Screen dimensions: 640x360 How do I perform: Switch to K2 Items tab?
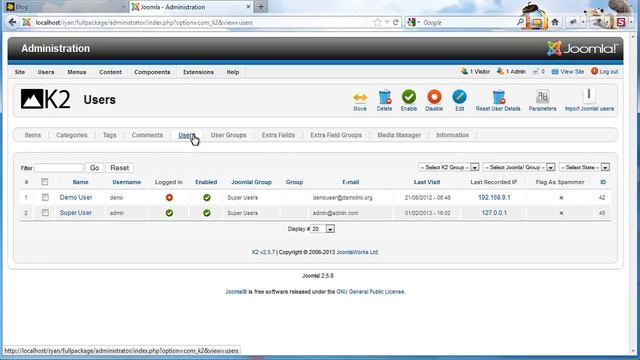[33, 135]
